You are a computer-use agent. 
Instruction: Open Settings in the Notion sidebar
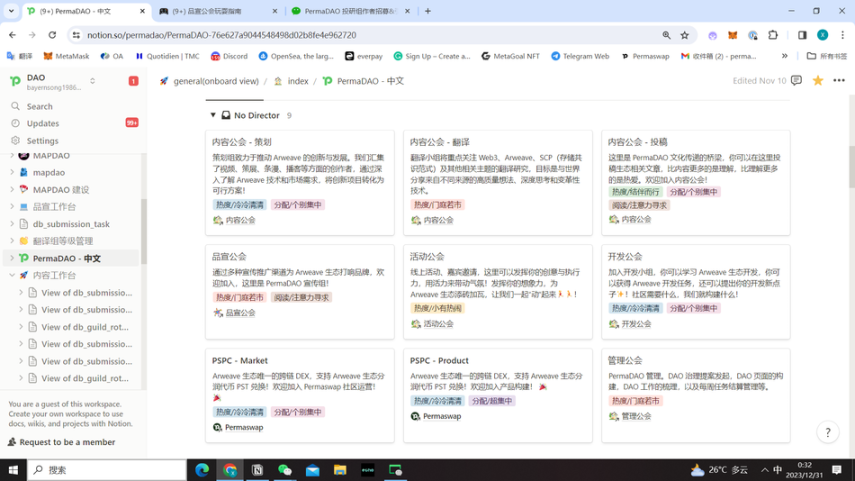click(x=42, y=141)
